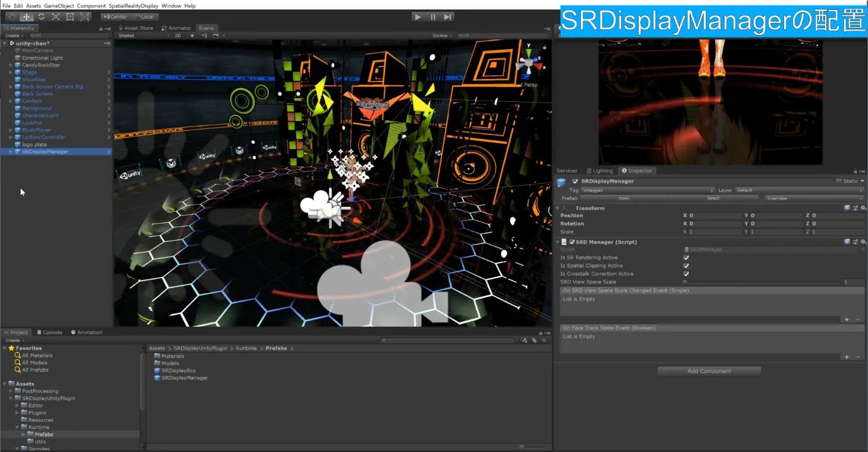Disable Is Crosstalk Correction Active checkbox
Viewport: 868px width, 452px height.
(686, 274)
